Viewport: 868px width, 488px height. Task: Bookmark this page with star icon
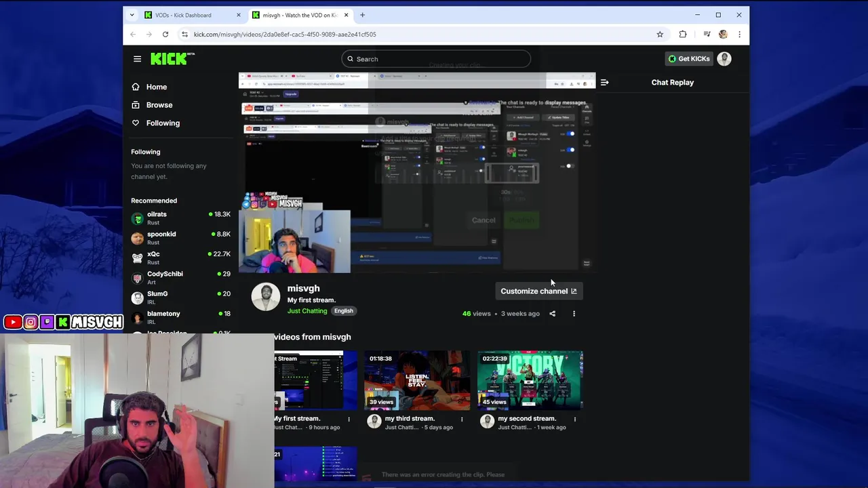coord(659,35)
